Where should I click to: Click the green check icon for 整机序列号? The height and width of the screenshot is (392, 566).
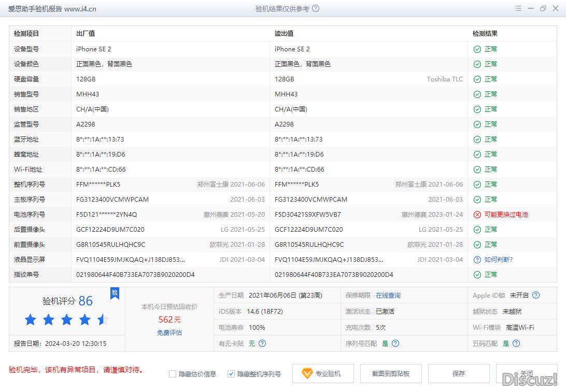pyautogui.click(x=477, y=185)
